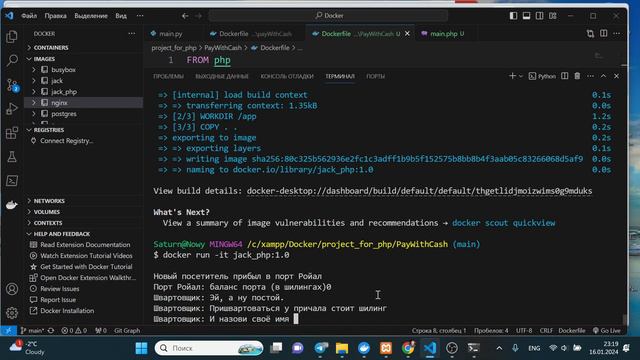Go back with the navigation arrow

[185, 16]
